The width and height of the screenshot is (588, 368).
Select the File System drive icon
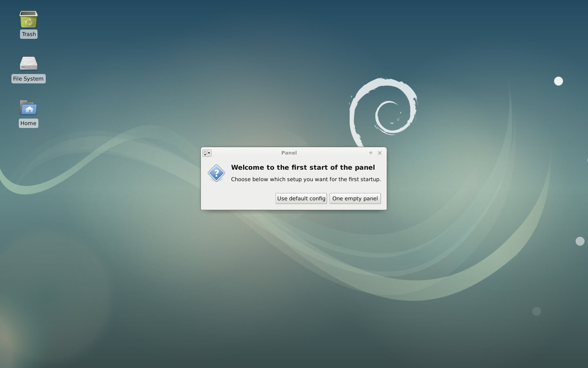pos(29,63)
